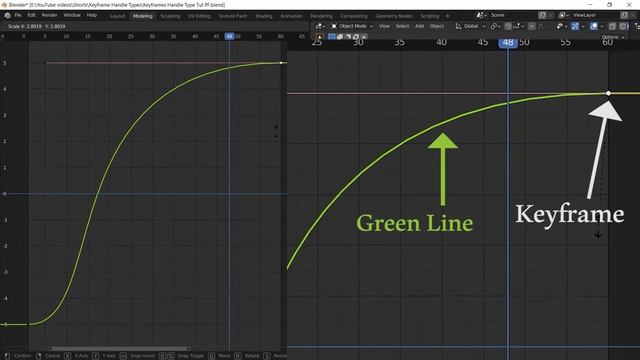Toggle the snap magnet icon
Screen dimensions: 640x360
[508, 26]
